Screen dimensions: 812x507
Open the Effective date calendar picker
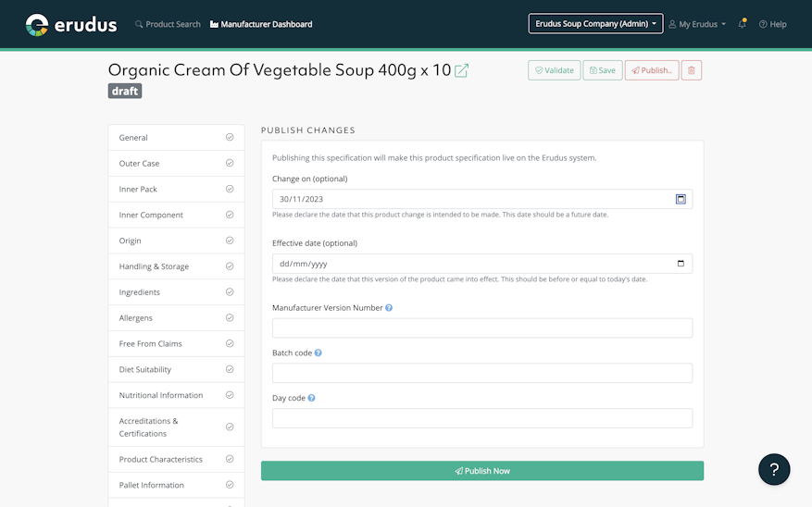coord(681,264)
